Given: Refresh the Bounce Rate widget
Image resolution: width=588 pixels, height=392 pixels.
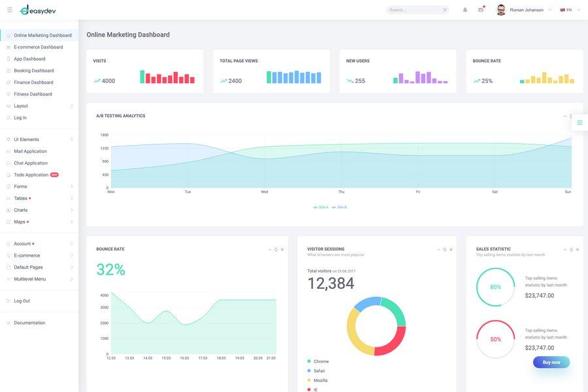Looking at the screenshot, I should click(x=274, y=248).
